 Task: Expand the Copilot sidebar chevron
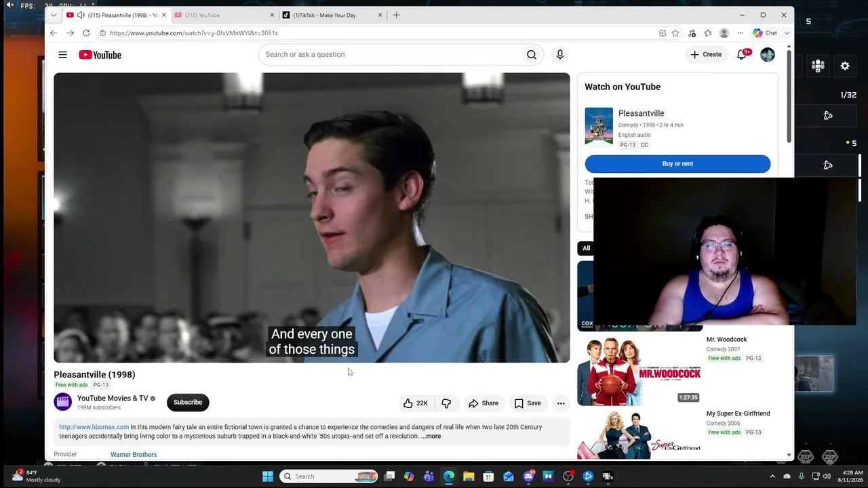[x=787, y=33]
